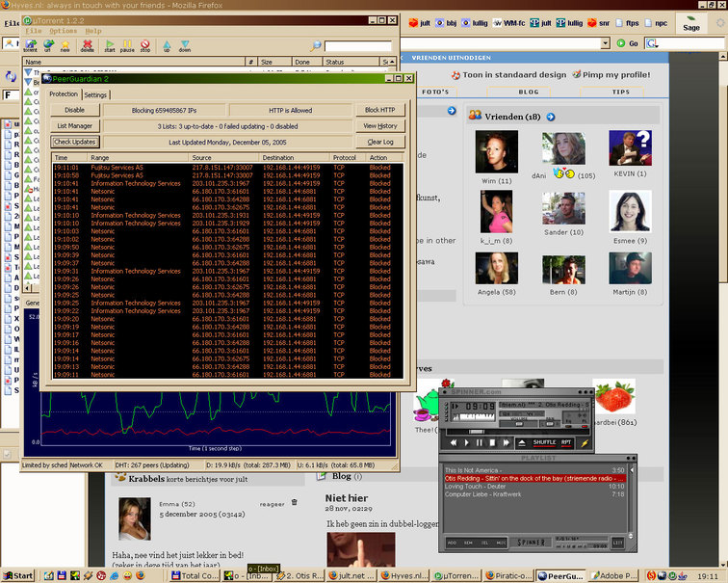Switch to Total Commander taskbar button
The image size is (728, 583).
coord(193,575)
